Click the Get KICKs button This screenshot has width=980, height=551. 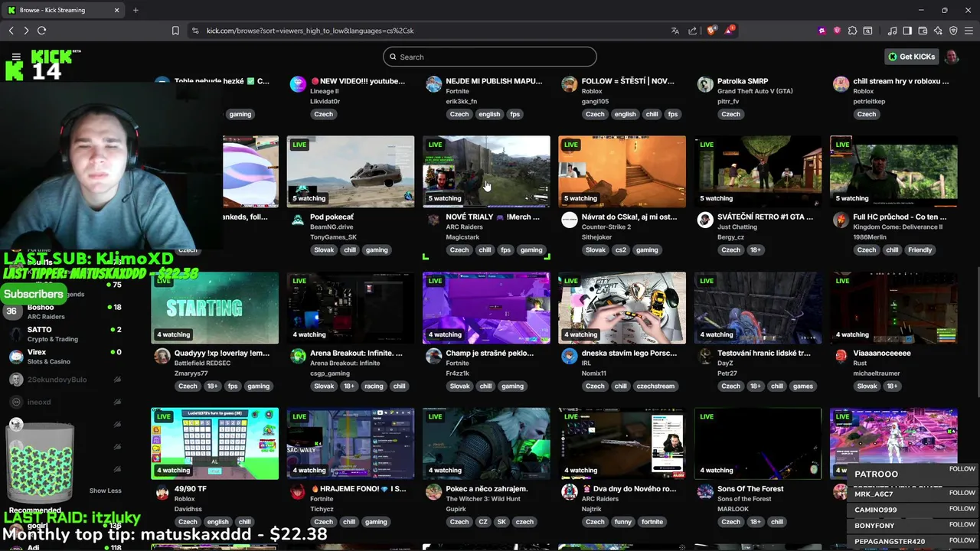pos(911,57)
